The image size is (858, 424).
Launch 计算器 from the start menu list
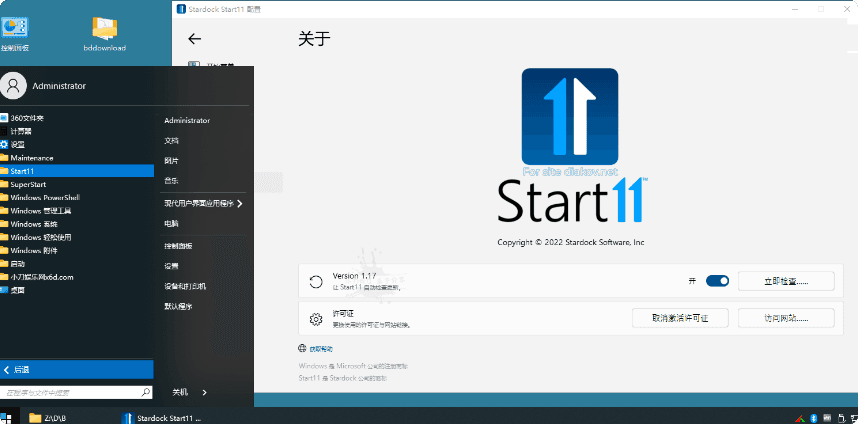coord(77,131)
